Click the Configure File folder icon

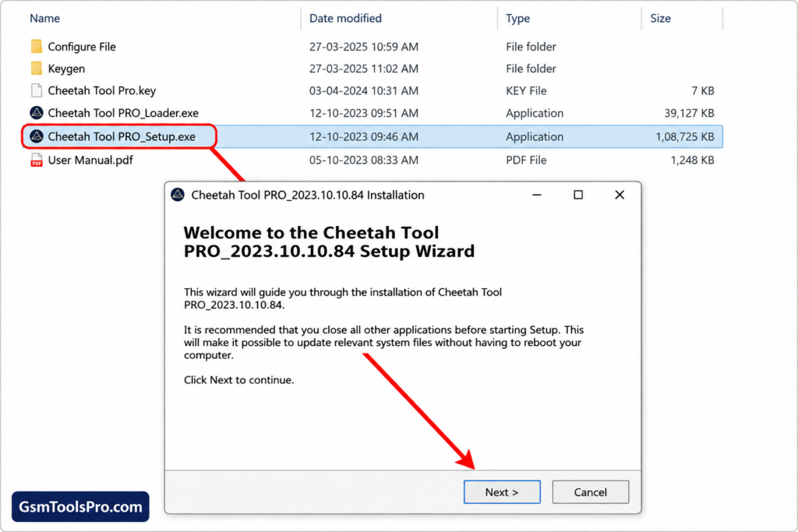(36, 46)
